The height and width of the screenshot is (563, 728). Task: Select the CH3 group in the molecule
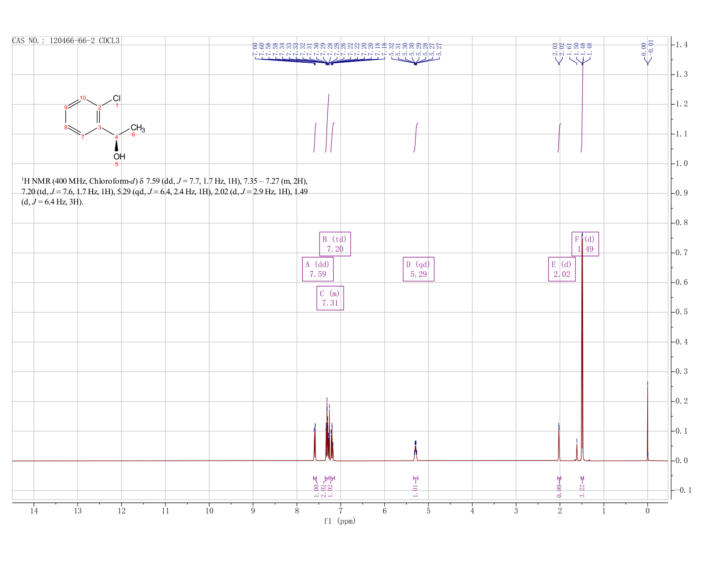coord(138,128)
